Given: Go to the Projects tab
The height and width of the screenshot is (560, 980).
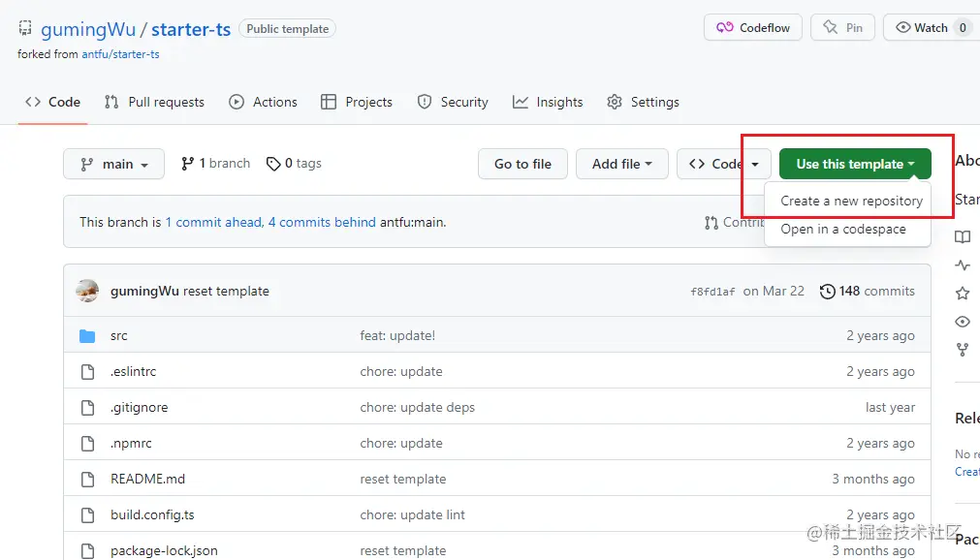Looking at the screenshot, I should point(357,102).
